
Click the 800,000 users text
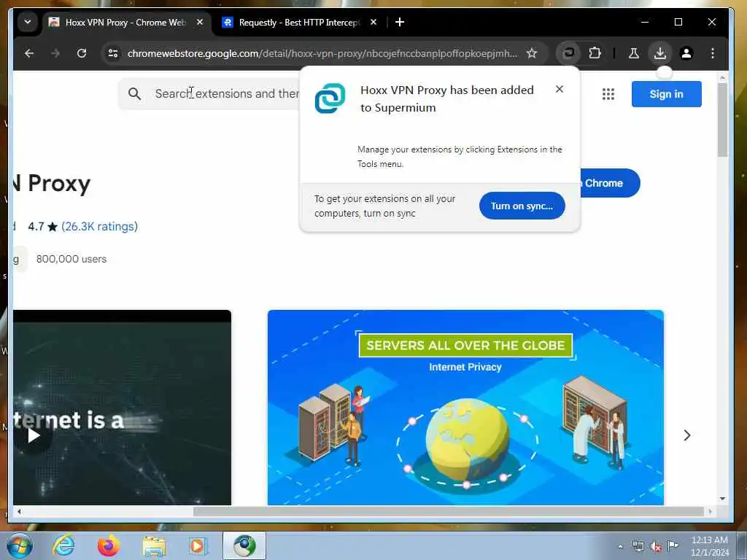[71, 259]
